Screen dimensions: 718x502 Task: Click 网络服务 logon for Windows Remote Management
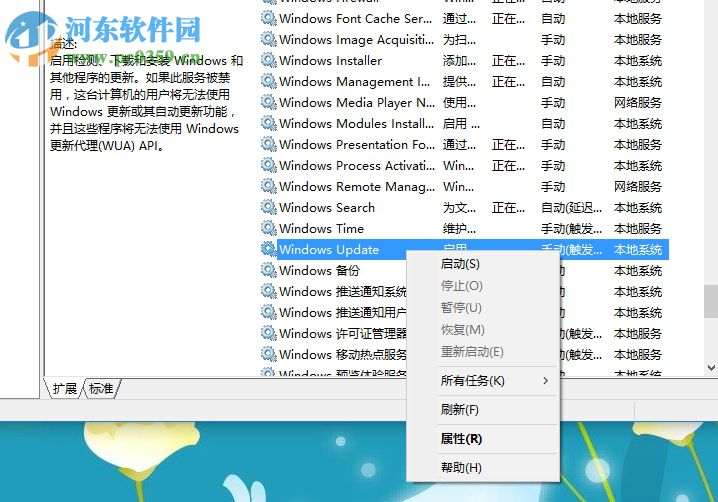pyautogui.click(x=638, y=187)
